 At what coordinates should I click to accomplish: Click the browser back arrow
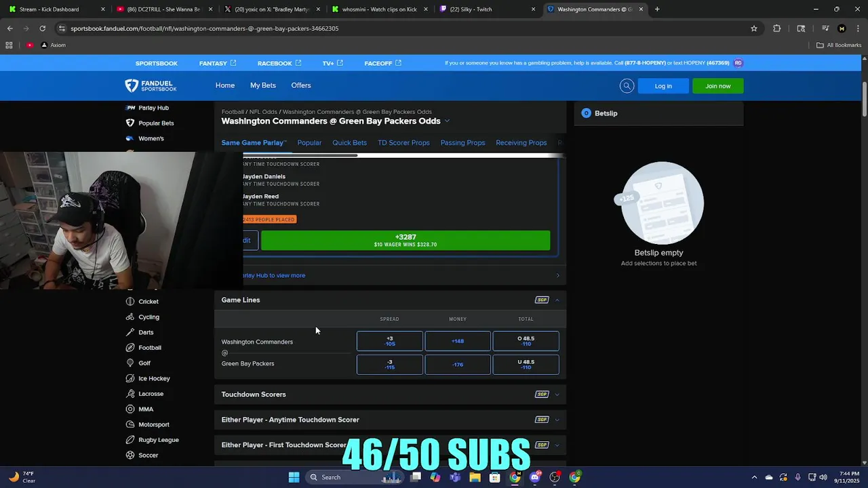click(10, 28)
